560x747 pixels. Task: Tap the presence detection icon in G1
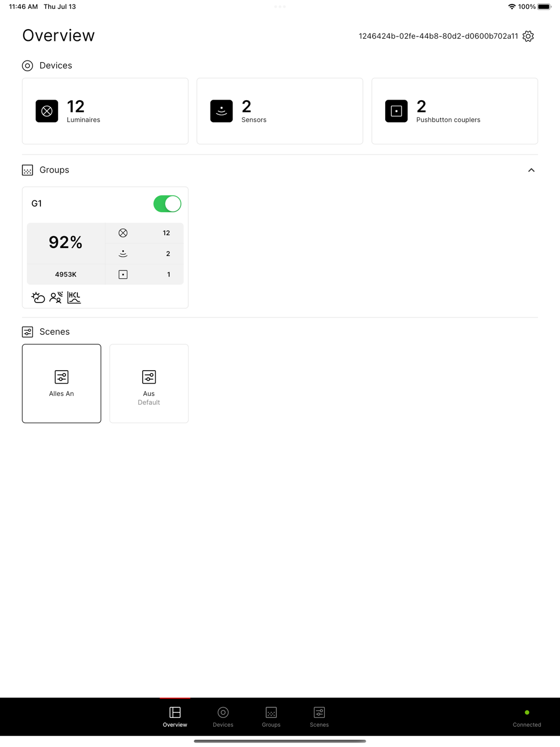pos(56,297)
